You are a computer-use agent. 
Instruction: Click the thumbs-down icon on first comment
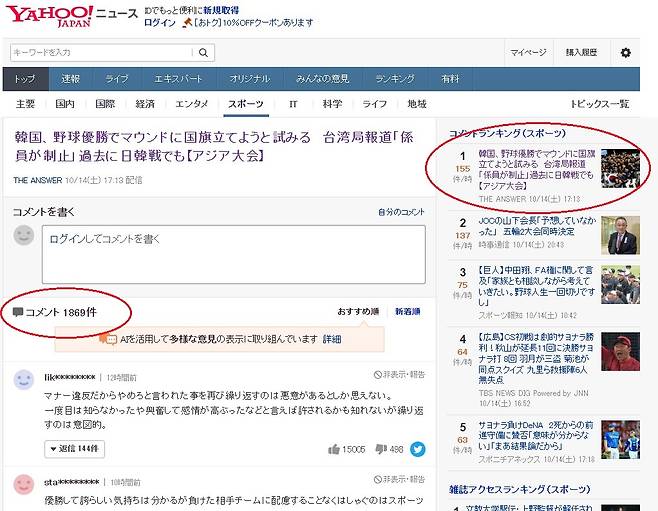point(382,449)
